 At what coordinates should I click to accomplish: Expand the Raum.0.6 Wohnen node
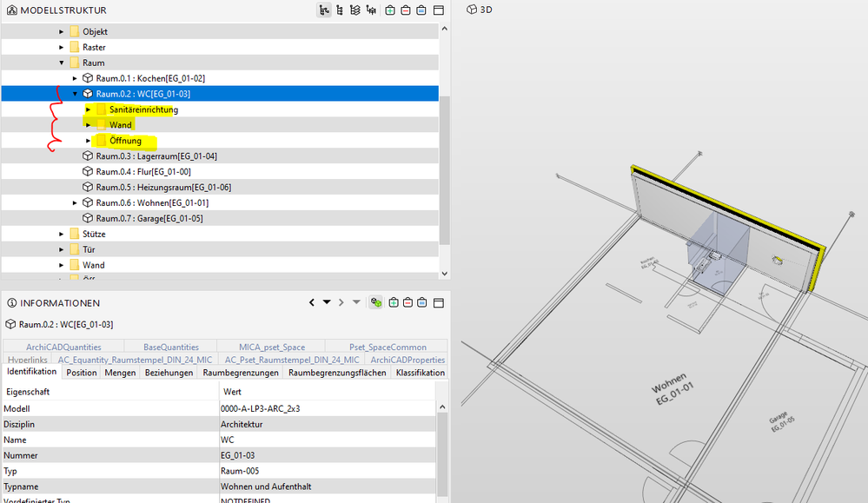[x=73, y=202]
